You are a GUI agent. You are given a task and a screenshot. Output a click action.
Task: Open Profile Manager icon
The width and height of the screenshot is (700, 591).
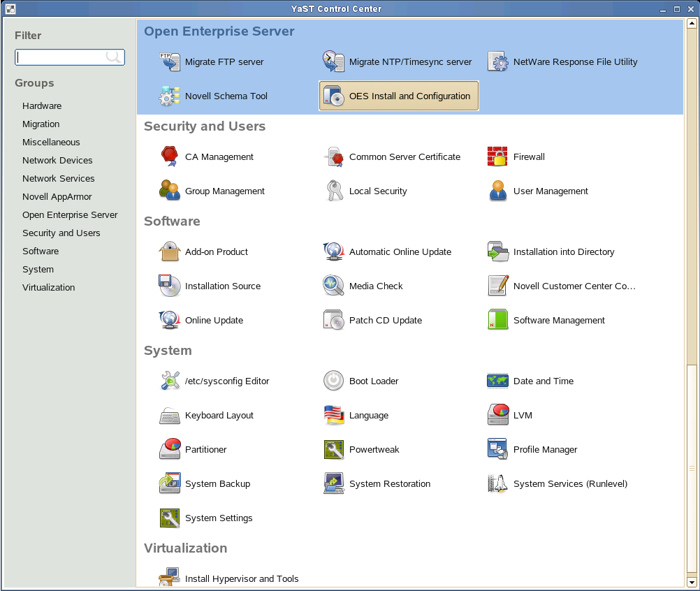(498, 449)
